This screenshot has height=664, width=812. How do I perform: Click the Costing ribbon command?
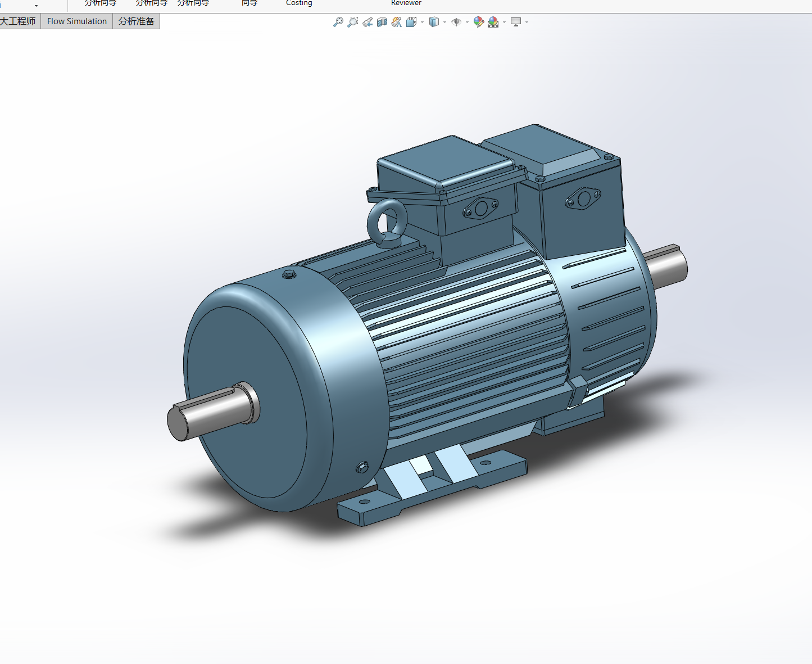coord(299,3)
